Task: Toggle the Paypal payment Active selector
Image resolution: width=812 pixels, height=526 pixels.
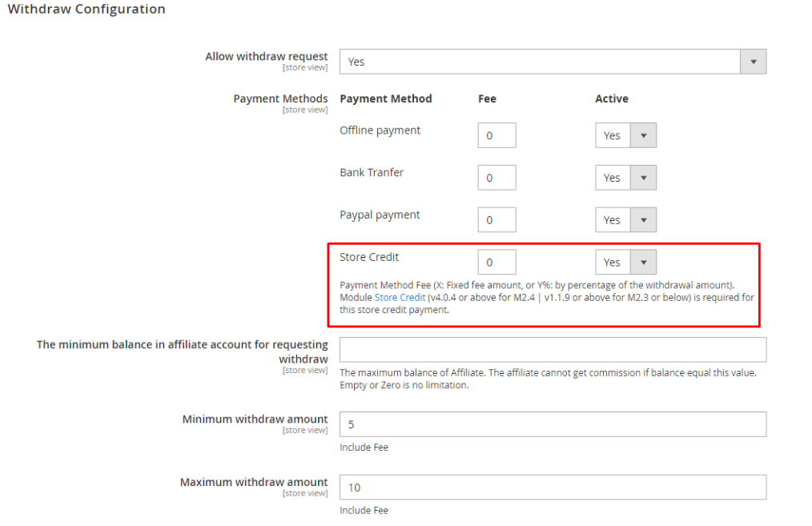Action: pos(625,220)
